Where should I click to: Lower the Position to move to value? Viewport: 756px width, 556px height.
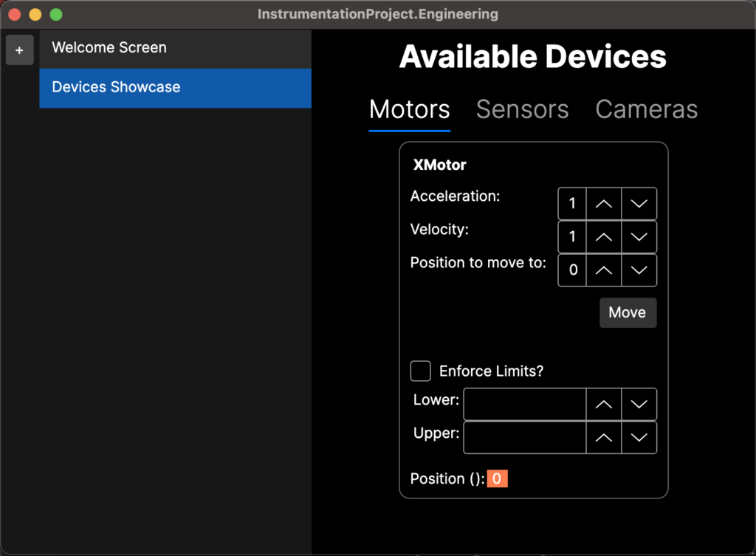639,270
